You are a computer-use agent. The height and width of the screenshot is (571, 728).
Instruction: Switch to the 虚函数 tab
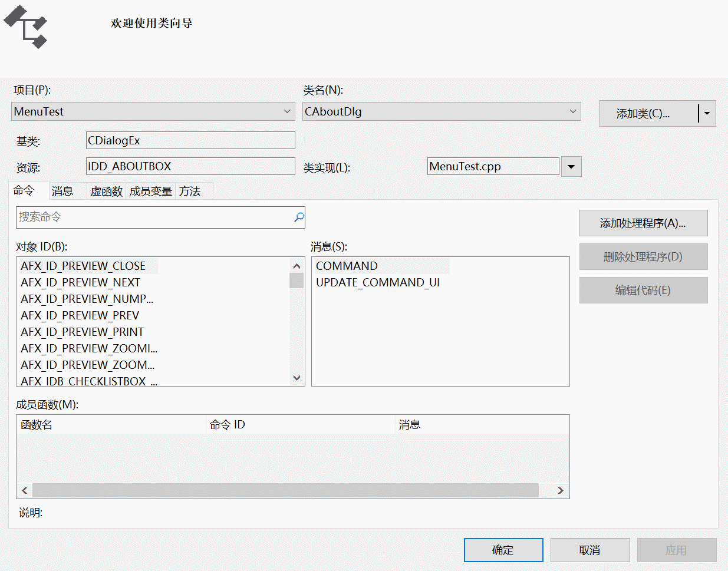click(x=106, y=191)
